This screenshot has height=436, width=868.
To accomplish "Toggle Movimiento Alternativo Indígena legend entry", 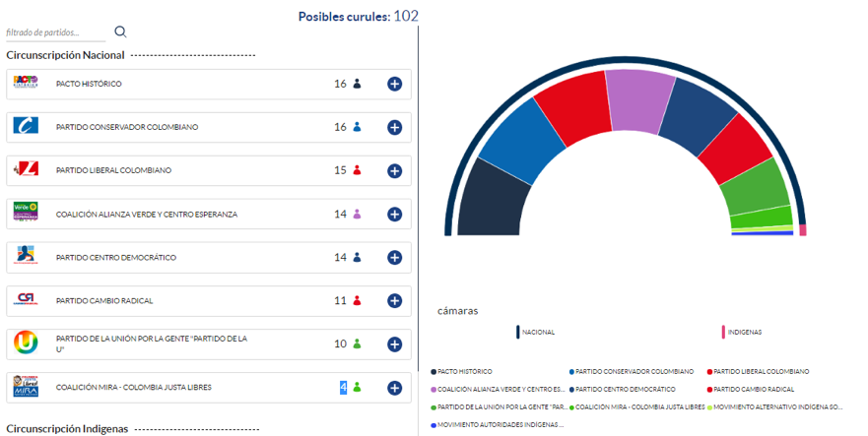I will 775,407.
